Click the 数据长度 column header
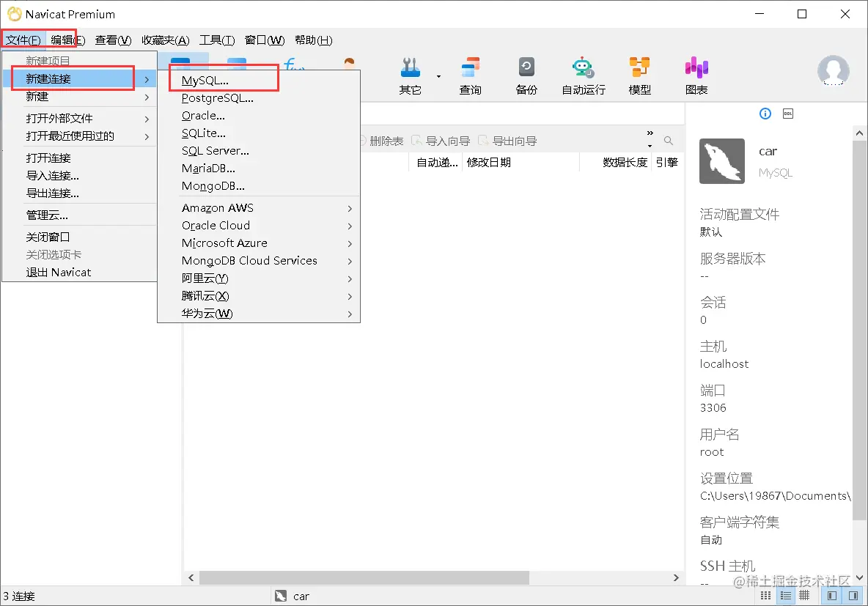The width and height of the screenshot is (868, 606). tap(616, 162)
